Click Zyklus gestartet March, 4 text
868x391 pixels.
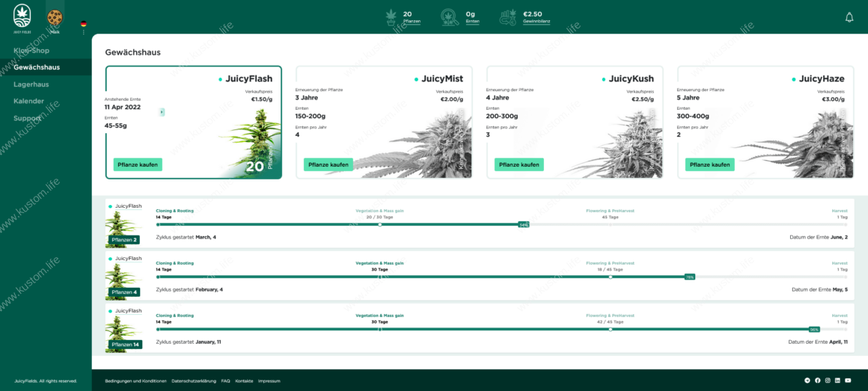click(x=186, y=237)
